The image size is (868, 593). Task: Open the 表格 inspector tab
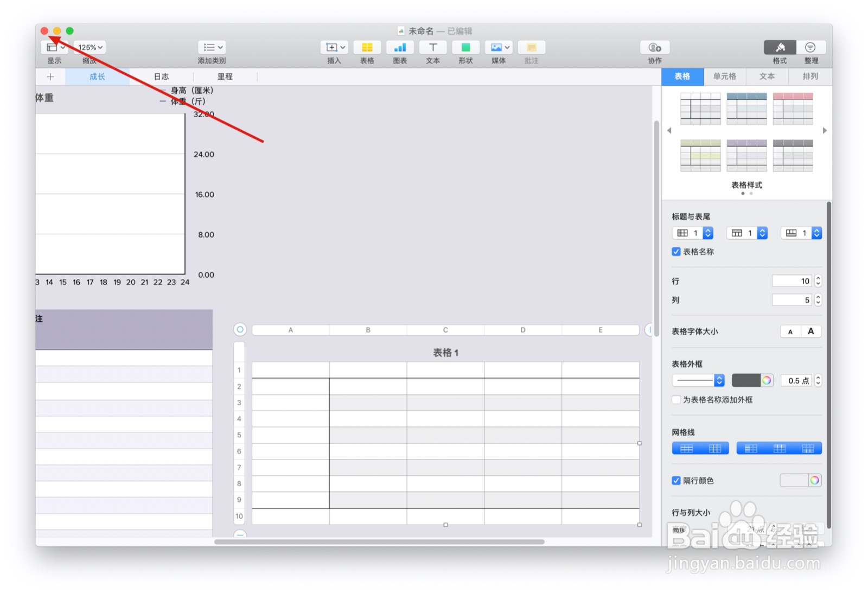pyautogui.click(x=682, y=76)
